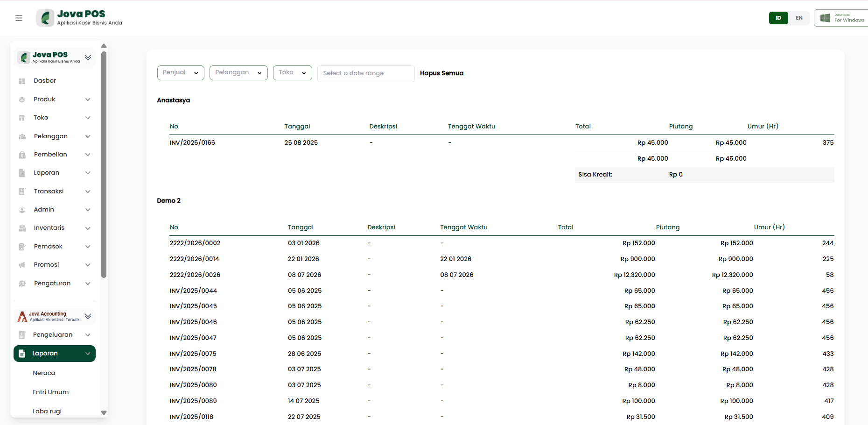Screen dimensions: 868x425
Task: Click the Admin user icon
Action: click(x=22, y=210)
